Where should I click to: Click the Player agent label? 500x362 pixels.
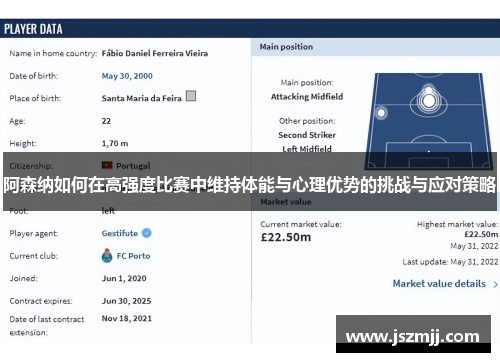click(x=34, y=233)
